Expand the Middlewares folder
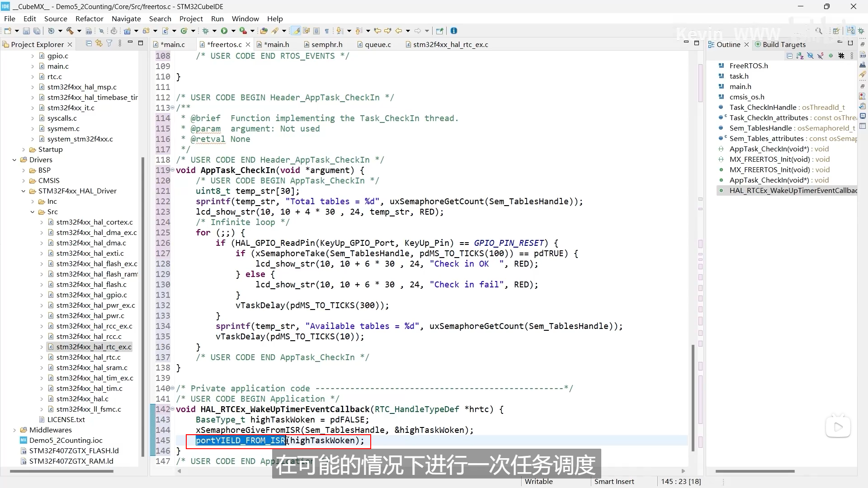Screen dimensions: 868x488 pos(14,430)
